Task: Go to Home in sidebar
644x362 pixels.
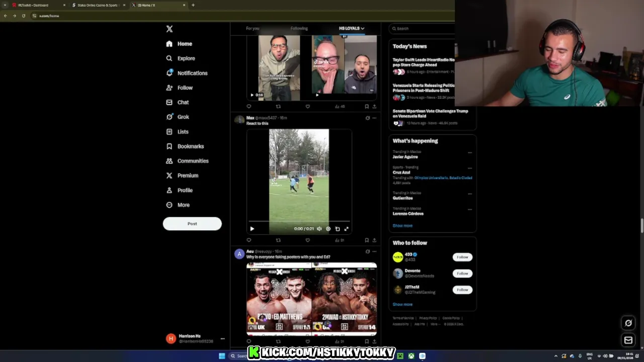Action: pyautogui.click(x=179, y=44)
